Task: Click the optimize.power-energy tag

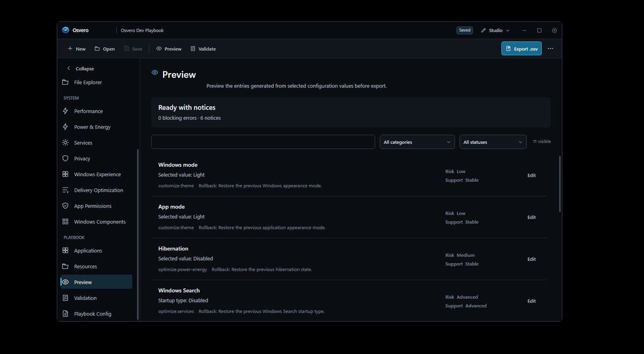Action: pos(182,270)
